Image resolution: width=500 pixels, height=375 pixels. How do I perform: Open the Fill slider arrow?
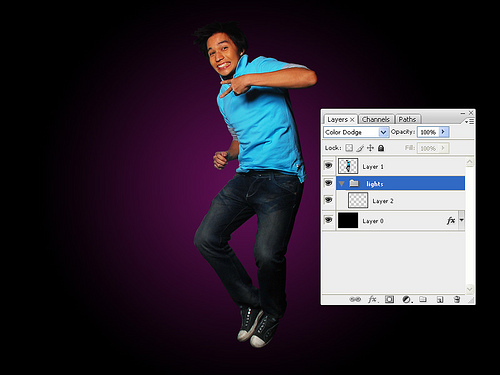444,148
